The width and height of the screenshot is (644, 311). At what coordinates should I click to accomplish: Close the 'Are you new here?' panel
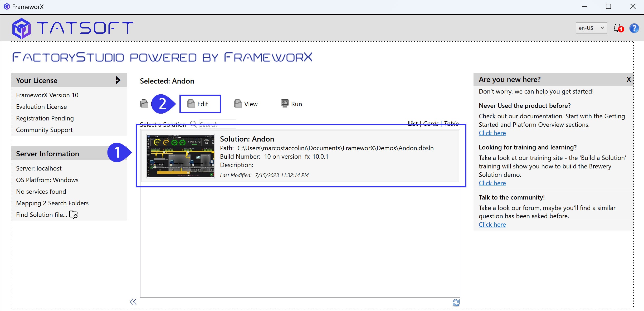[x=629, y=79]
